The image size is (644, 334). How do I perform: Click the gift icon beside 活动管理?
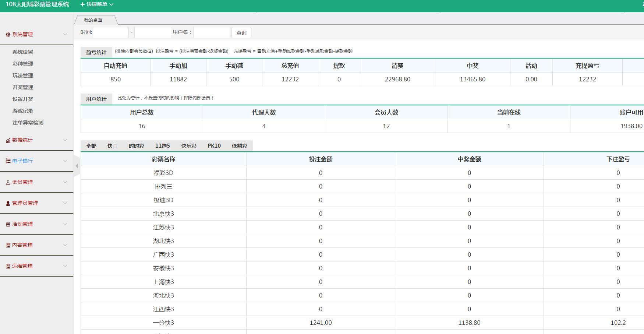pyautogui.click(x=8, y=224)
